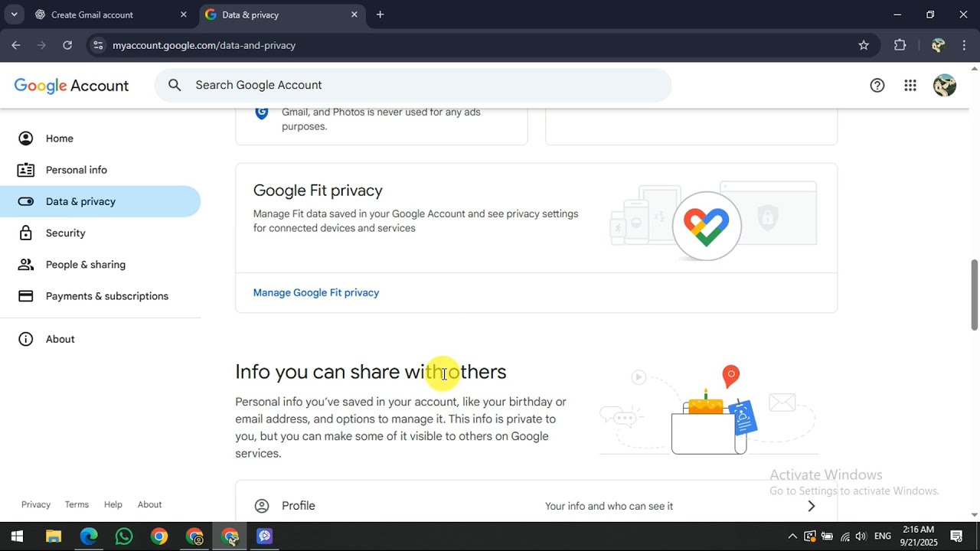The width and height of the screenshot is (980, 551).
Task: Open the account profile picture menu
Action: (x=945, y=85)
